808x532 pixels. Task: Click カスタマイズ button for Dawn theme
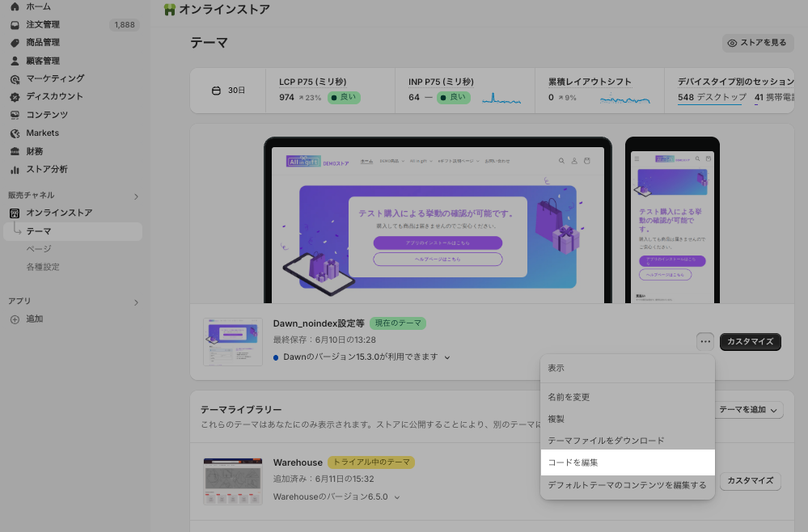[750, 341]
